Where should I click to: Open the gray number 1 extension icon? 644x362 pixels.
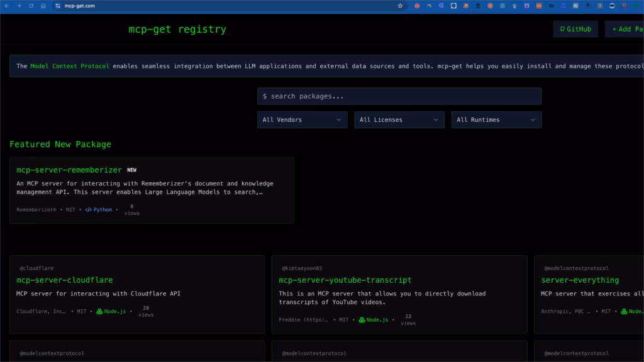pos(600,6)
